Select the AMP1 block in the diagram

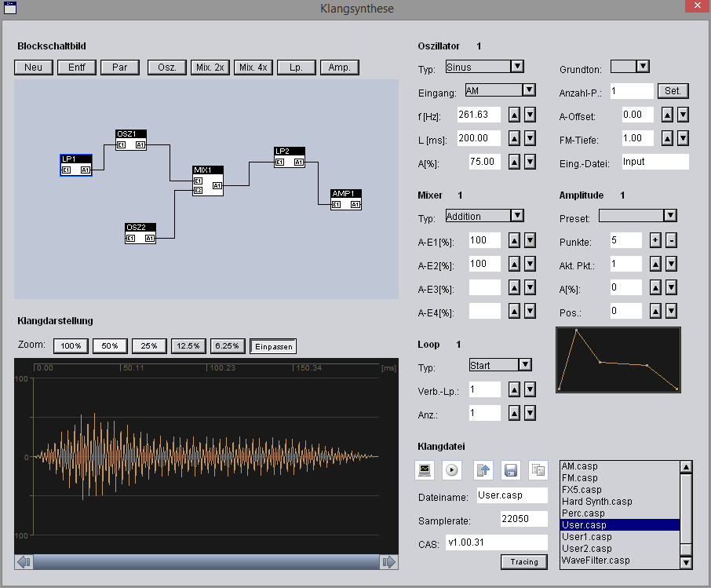pos(346,199)
